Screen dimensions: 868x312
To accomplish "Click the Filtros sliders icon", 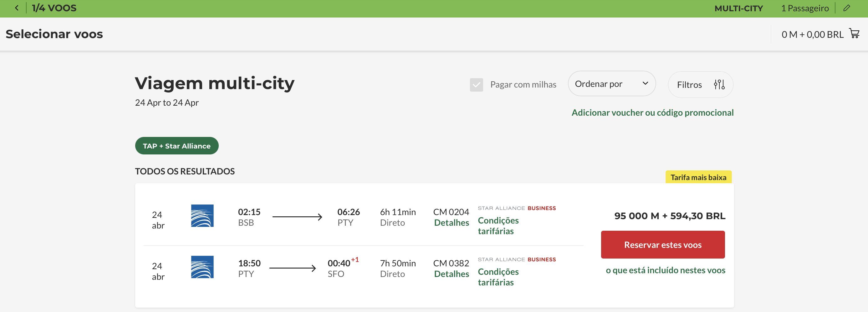I will [719, 84].
